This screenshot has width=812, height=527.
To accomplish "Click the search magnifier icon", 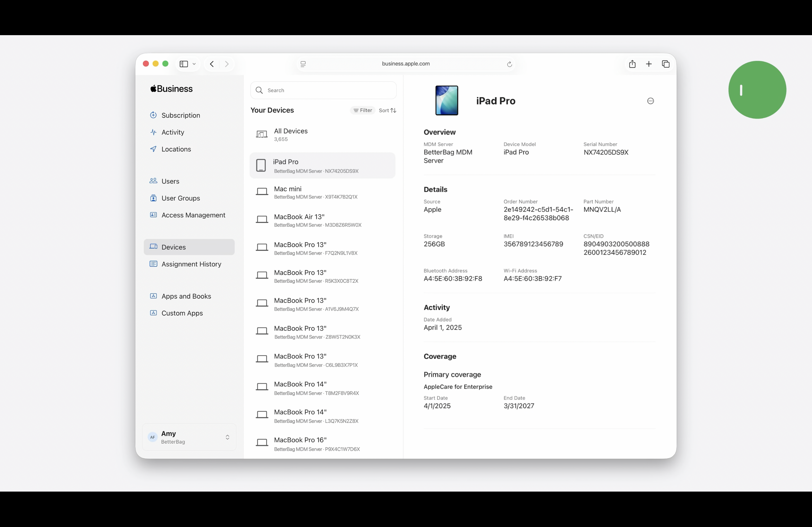I will pos(259,90).
